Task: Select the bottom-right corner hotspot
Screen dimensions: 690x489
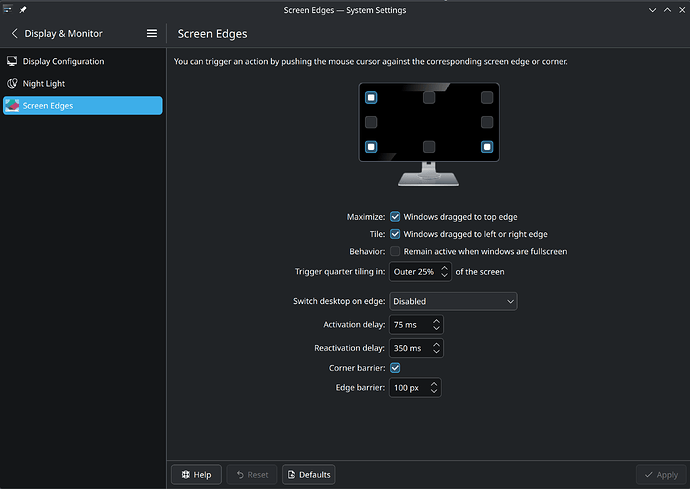Action: (x=487, y=147)
